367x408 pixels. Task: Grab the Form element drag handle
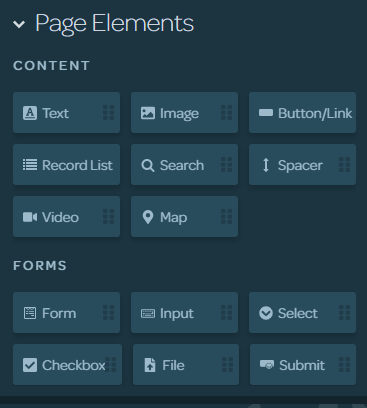tap(109, 313)
